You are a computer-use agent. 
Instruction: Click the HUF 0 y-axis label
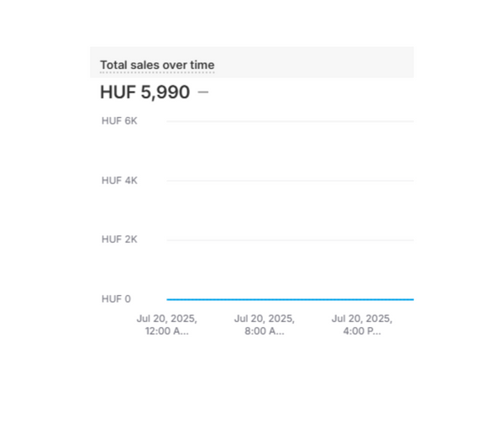coord(116,299)
